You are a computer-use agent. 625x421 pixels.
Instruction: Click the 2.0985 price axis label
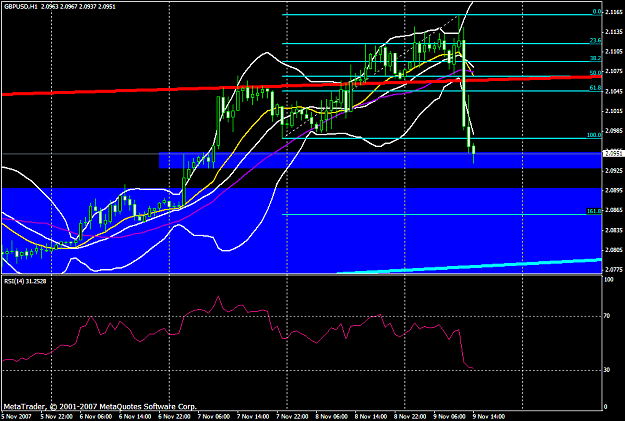[613, 131]
